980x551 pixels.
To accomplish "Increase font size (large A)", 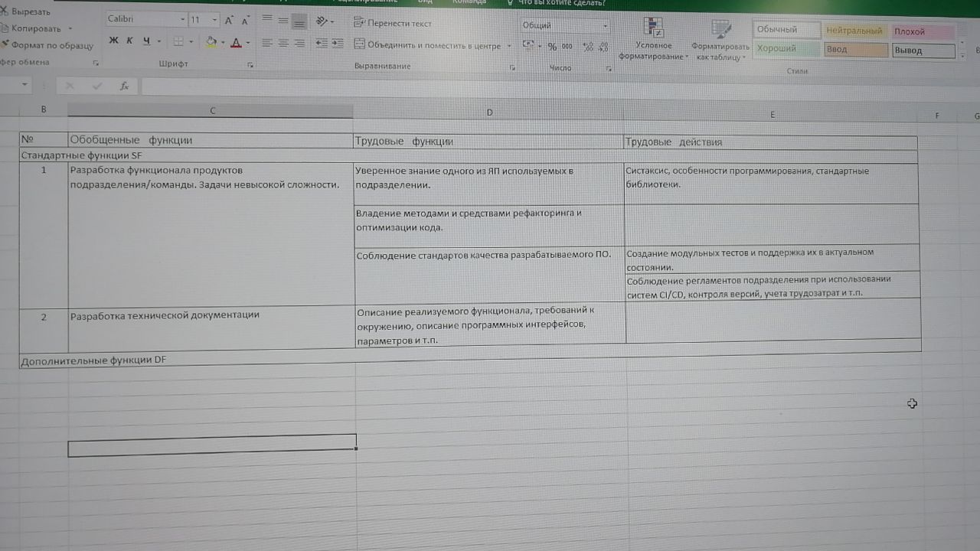I will [229, 20].
